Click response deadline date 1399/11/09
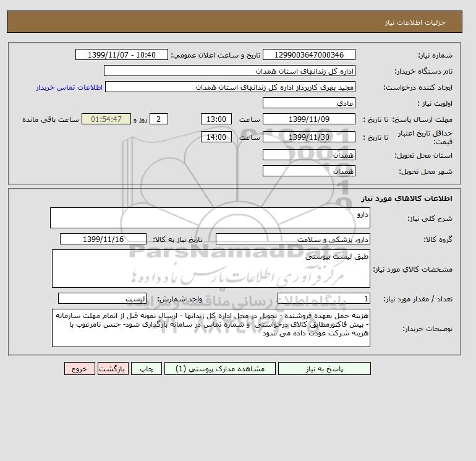Screen dimensions: 476x461 pyautogui.click(x=308, y=119)
